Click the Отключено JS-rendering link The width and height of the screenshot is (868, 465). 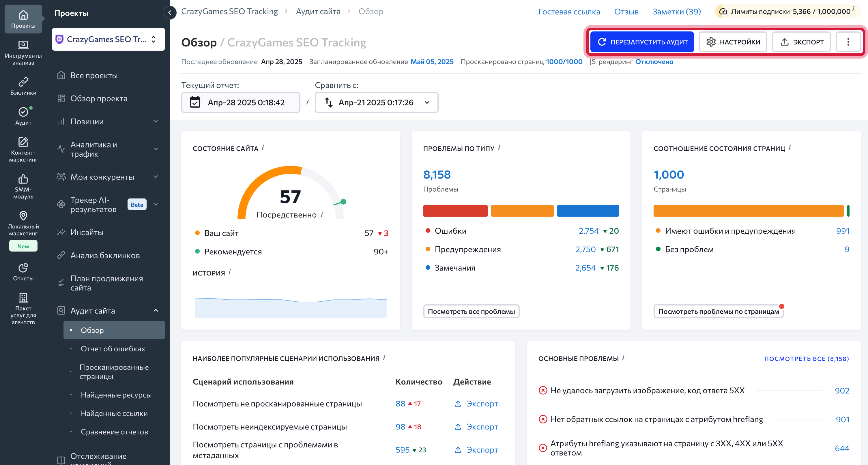[x=654, y=62]
